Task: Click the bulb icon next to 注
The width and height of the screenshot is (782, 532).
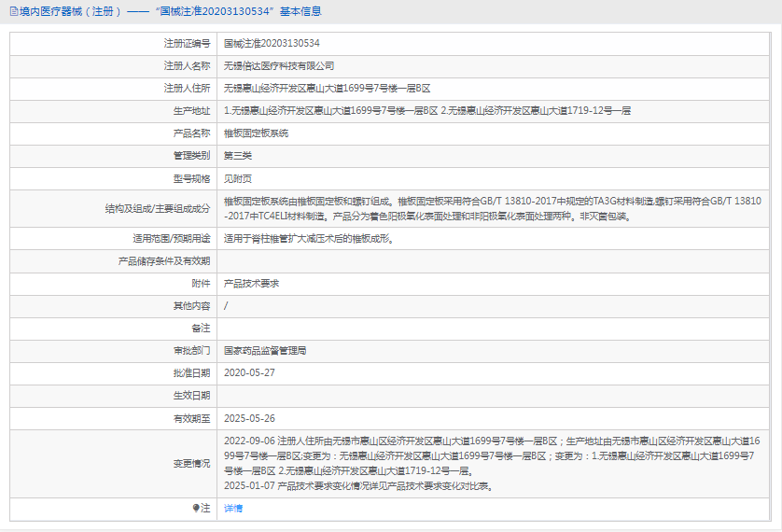Action: pos(196,508)
